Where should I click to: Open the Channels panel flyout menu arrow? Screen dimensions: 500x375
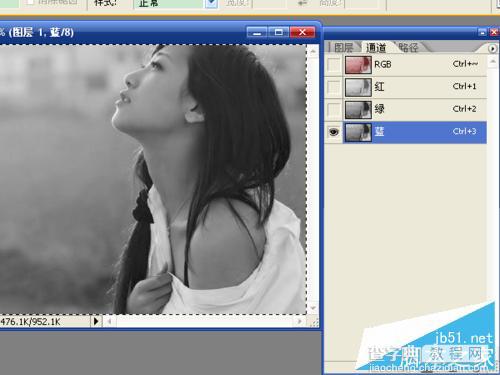point(492,49)
